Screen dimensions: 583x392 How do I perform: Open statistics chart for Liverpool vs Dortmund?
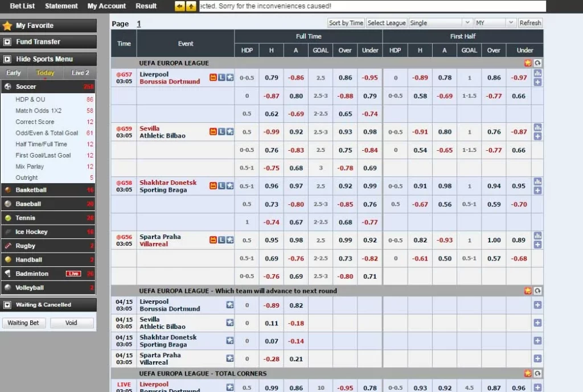[537, 73]
